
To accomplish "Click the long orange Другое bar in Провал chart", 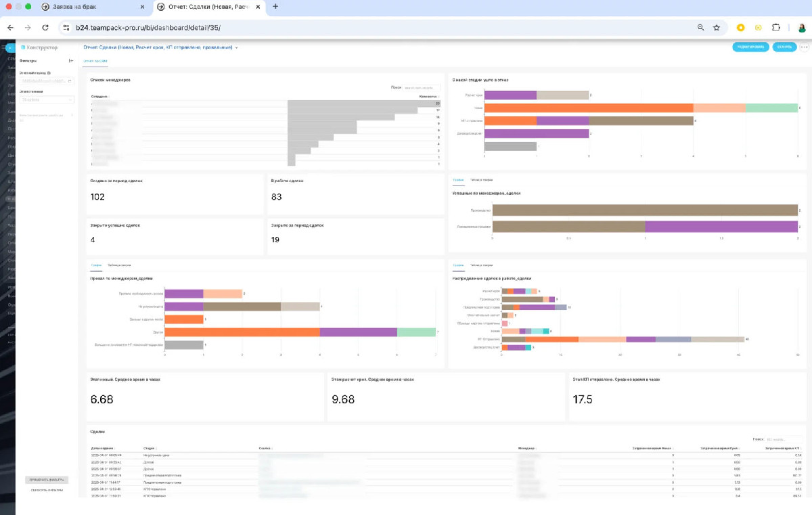I will (242, 332).
